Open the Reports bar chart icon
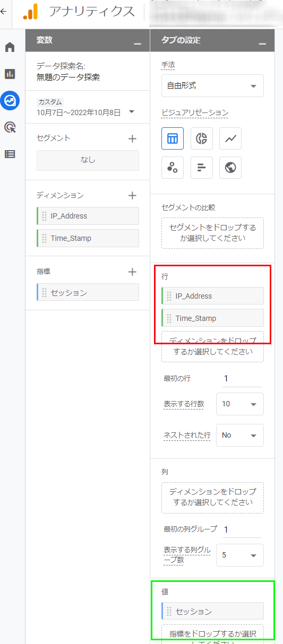Viewport: 283px width, 644px height. (10, 74)
